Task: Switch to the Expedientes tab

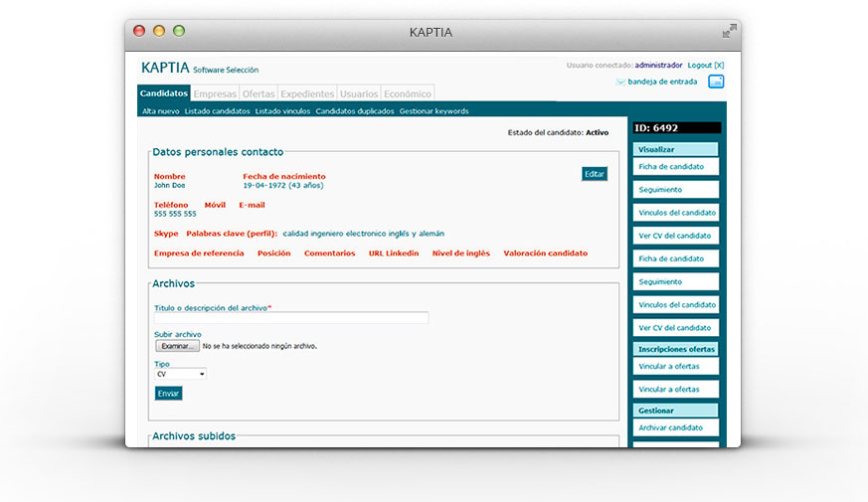Action: coord(307,93)
